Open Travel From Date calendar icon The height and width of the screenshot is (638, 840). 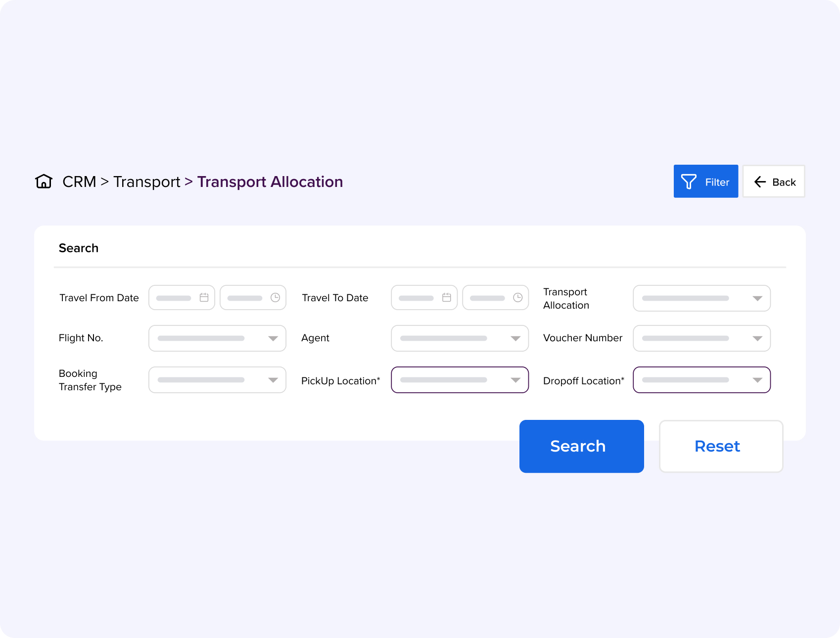click(204, 298)
